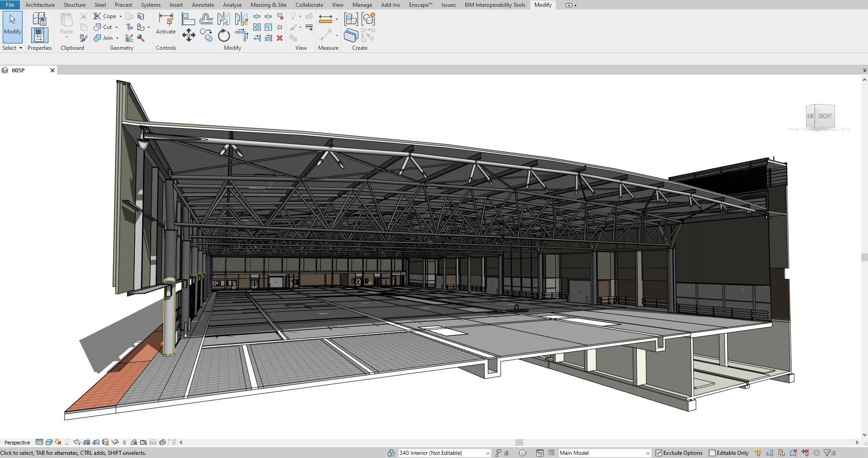Click the Rotate tool icon
Viewport: 868px width, 458px height.
[x=224, y=35]
